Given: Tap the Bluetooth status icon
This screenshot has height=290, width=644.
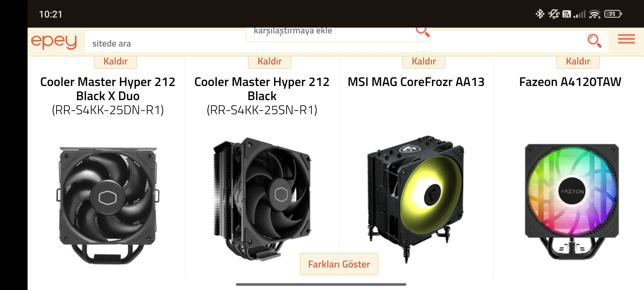Looking at the screenshot, I should click(x=540, y=14).
